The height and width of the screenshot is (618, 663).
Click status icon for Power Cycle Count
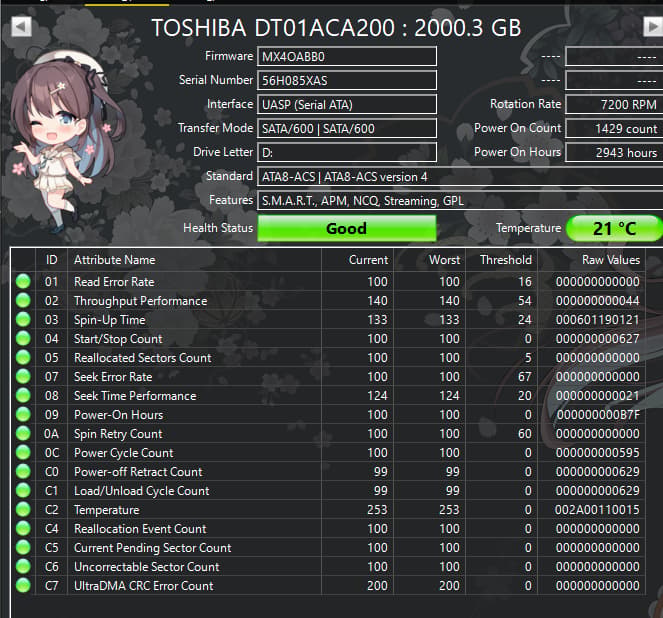pos(23,452)
